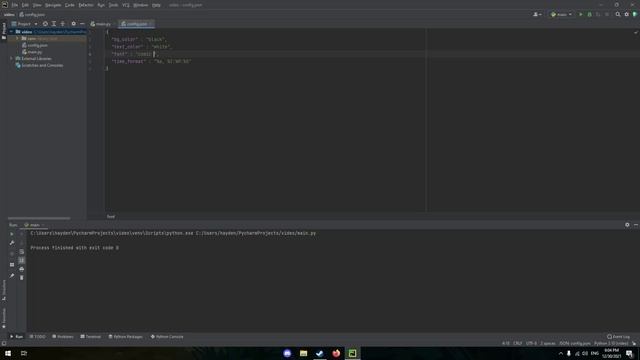Screen dimensions: 640x360
Task: Toggle the Project sidebar tab
Action: pos(4,31)
